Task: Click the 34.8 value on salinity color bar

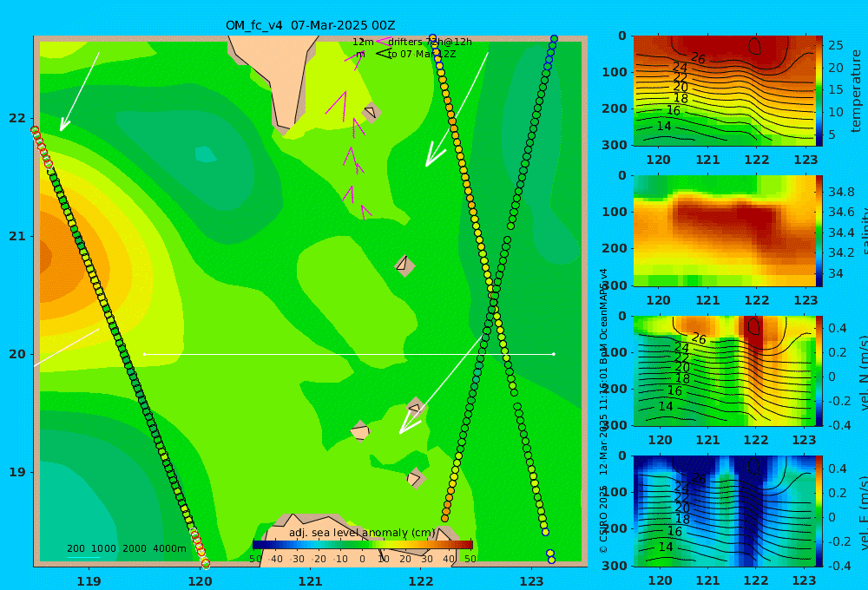Action: (841, 192)
